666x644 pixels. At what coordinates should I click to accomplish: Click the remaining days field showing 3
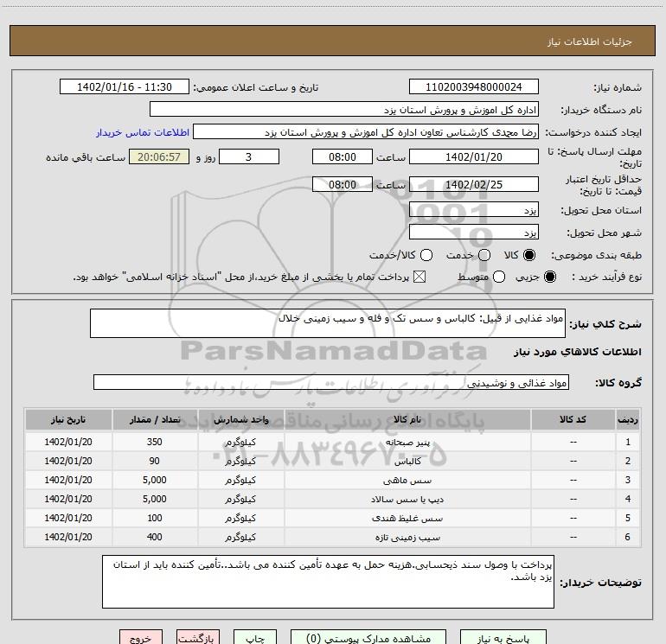(249, 156)
